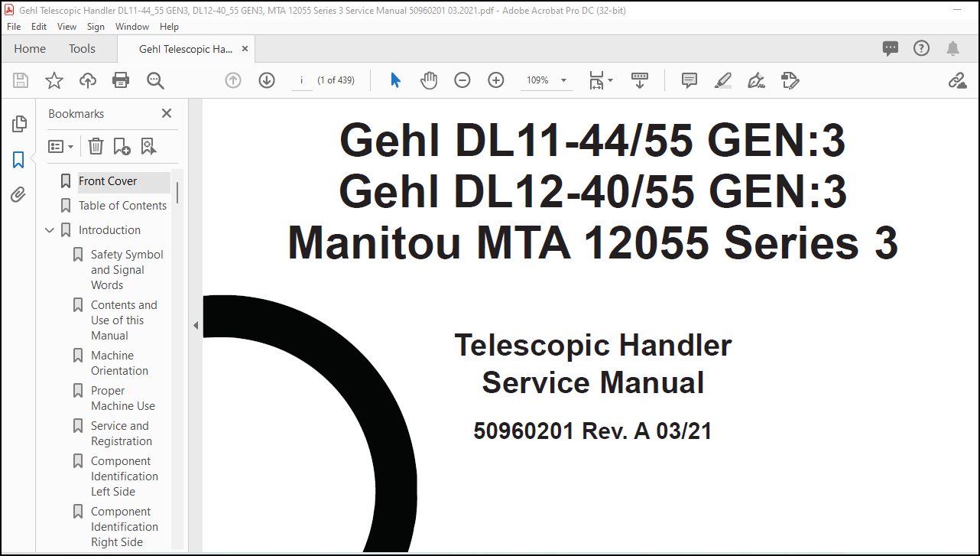Open the Edit menu
Screen dimensions: 980x556
[x=39, y=26]
